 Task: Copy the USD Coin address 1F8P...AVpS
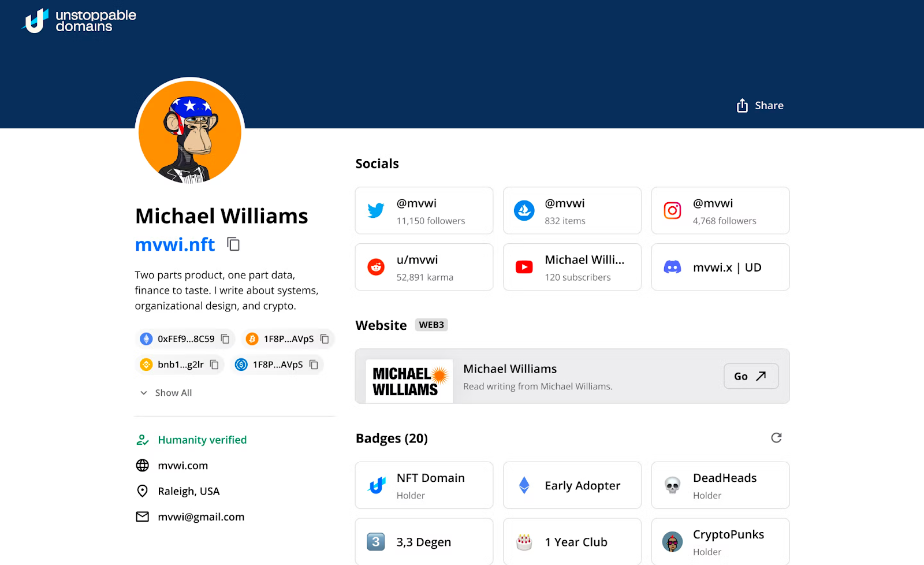(314, 365)
